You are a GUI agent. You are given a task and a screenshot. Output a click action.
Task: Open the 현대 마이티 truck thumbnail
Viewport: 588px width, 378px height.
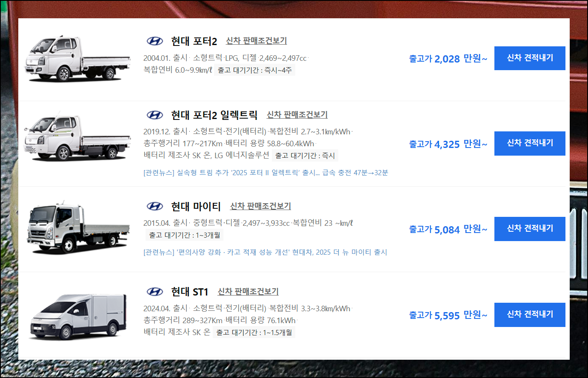pyautogui.click(x=79, y=228)
